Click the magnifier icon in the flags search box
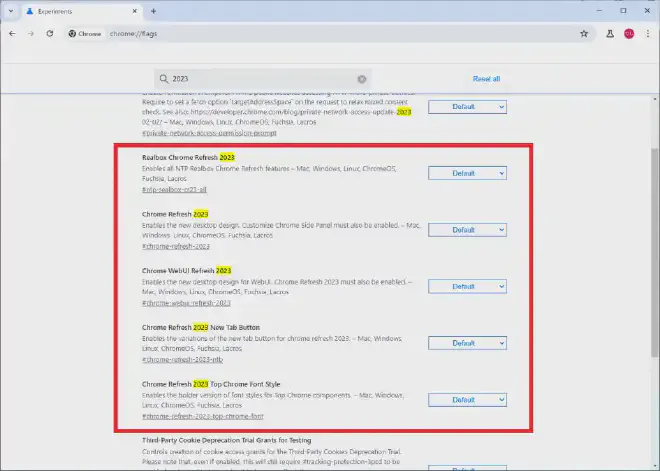 point(164,79)
